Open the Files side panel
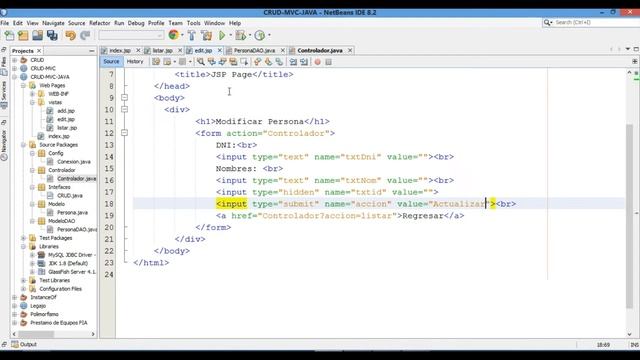The height and width of the screenshot is (360, 640). coord(4,67)
